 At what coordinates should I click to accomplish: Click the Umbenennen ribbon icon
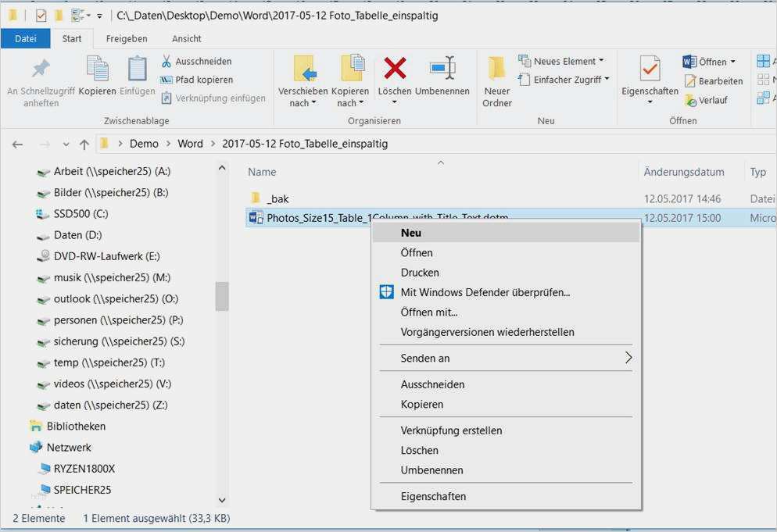[442, 68]
